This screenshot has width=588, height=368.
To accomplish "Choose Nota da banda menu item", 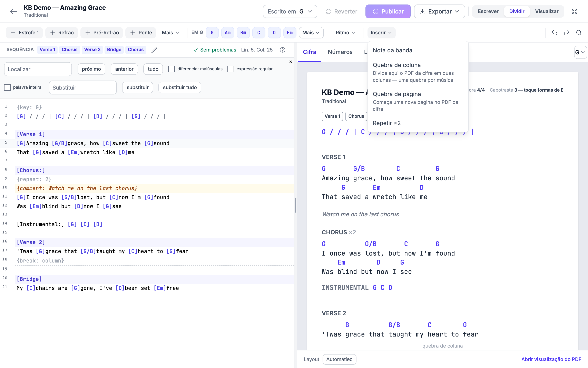I will 418,50.
